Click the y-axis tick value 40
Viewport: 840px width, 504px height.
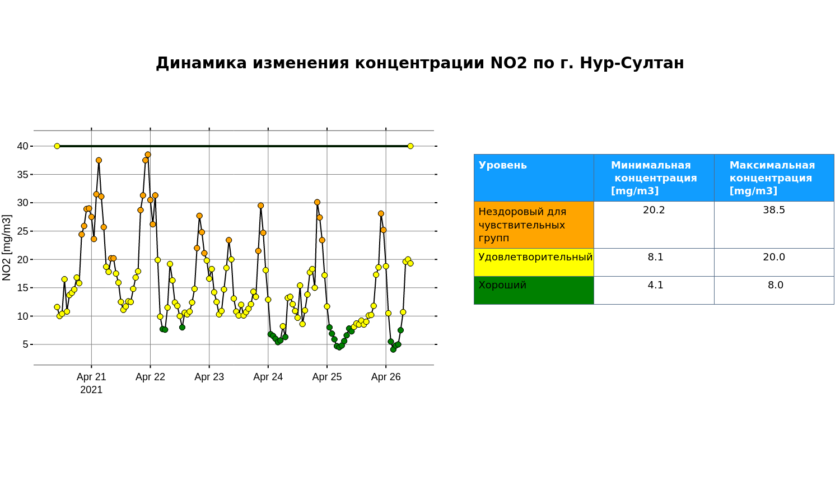(22, 146)
